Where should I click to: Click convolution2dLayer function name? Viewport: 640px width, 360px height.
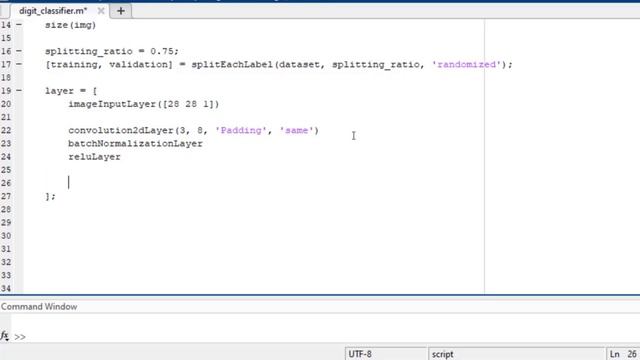(121, 131)
